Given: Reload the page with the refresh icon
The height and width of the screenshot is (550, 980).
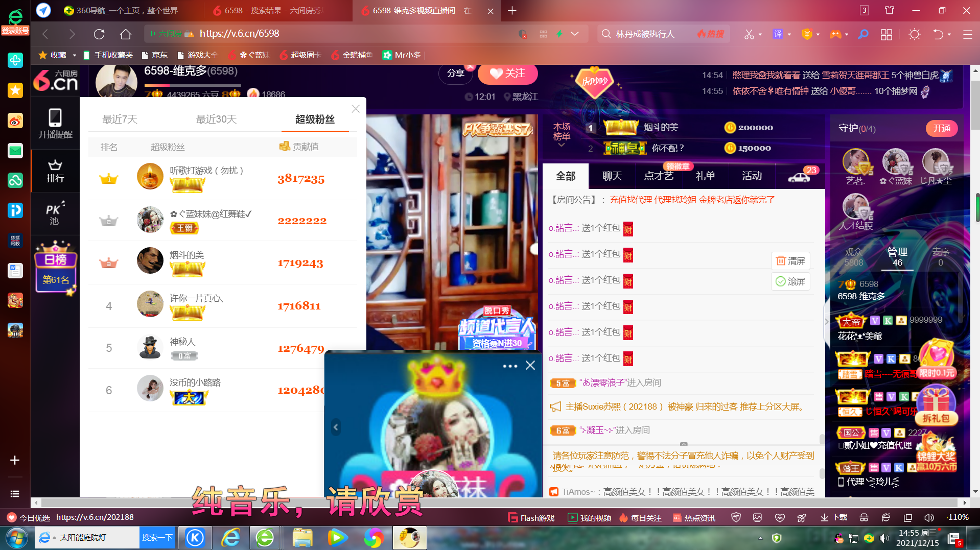Looking at the screenshot, I should 99,34.
